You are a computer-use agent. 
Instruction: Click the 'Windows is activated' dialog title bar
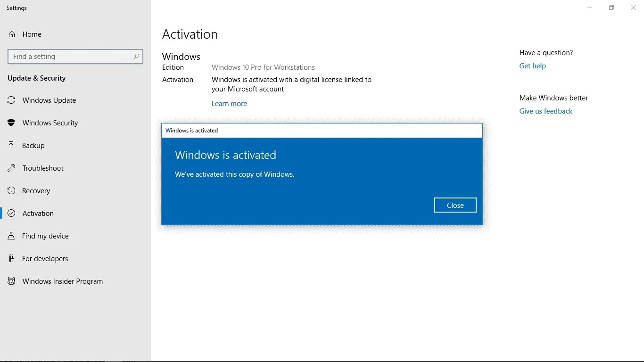coord(322,131)
